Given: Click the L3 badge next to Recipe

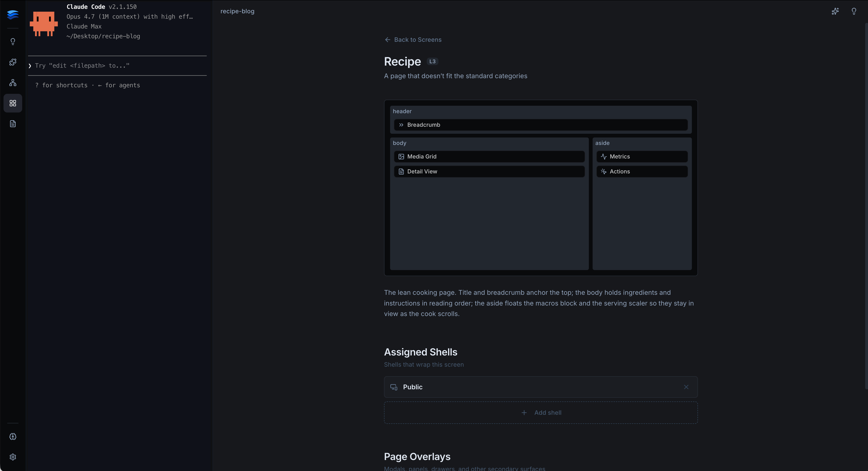Looking at the screenshot, I should click(432, 62).
